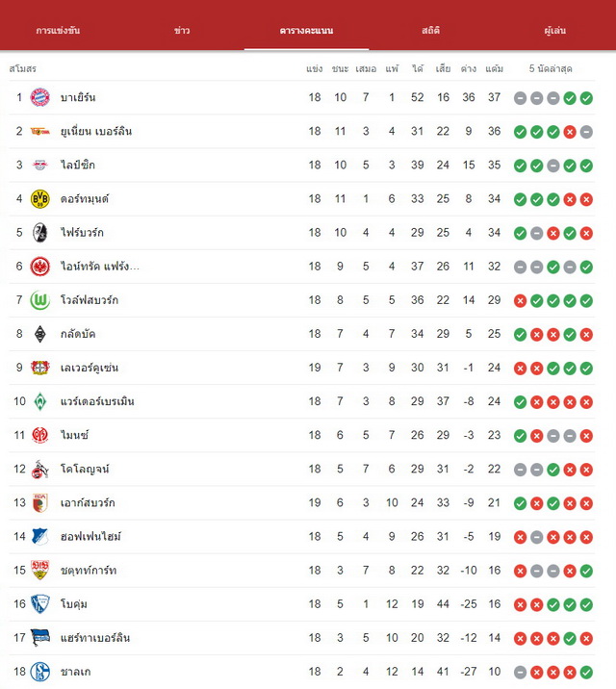Image resolution: width=616 pixels, height=689 pixels.
Task: Click the แต้ม points column header
Action: click(x=495, y=68)
